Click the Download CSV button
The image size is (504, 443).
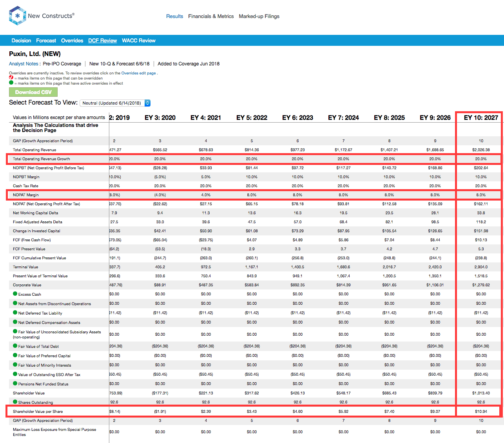[x=33, y=92]
